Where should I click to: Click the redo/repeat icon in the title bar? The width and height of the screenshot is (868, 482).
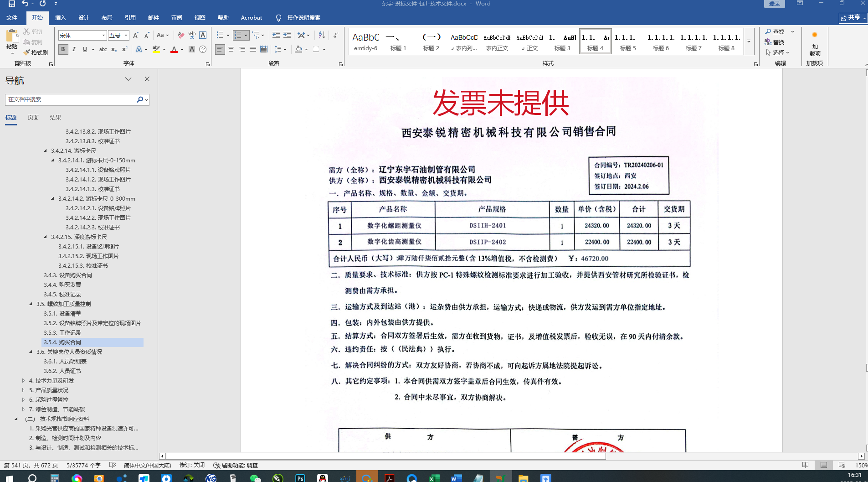click(43, 4)
